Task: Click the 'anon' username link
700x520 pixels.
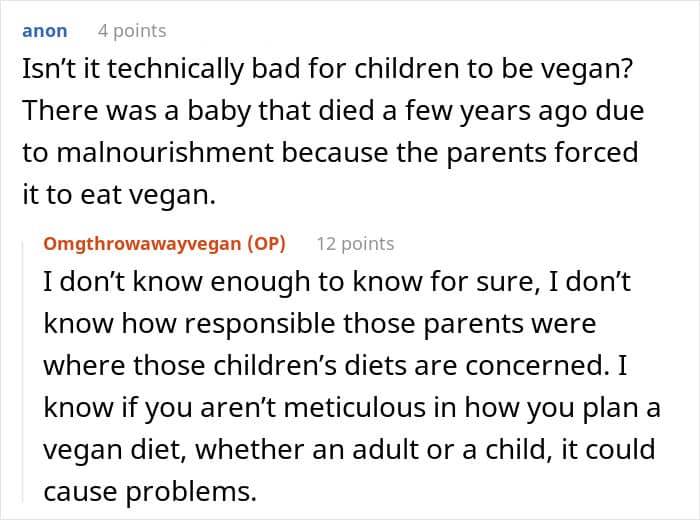Action: click(44, 31)
